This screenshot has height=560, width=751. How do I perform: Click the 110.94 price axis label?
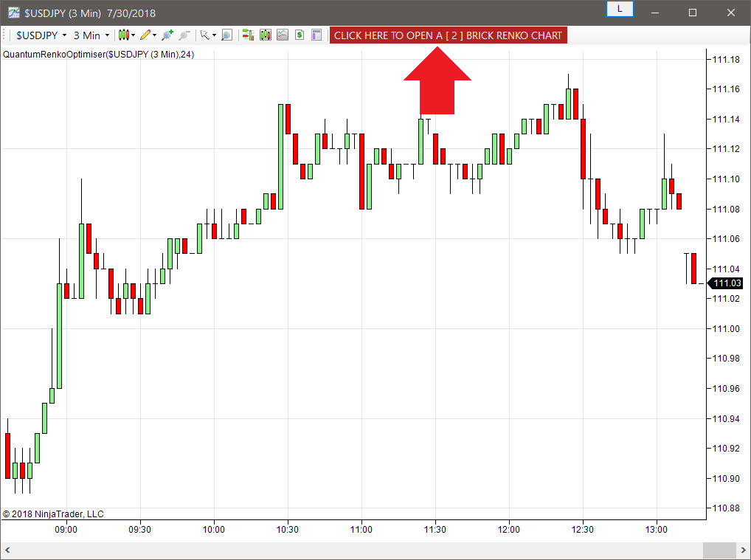pos(726,418)
